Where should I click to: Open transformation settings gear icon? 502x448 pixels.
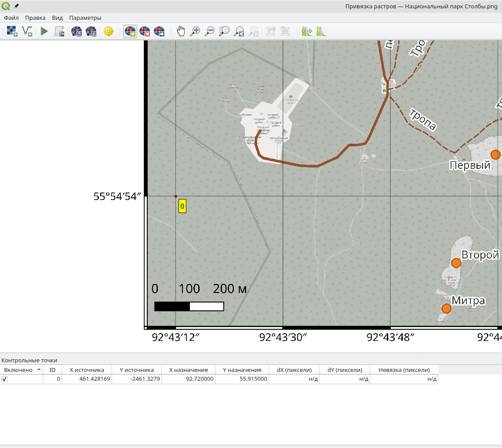coord(108,31)
